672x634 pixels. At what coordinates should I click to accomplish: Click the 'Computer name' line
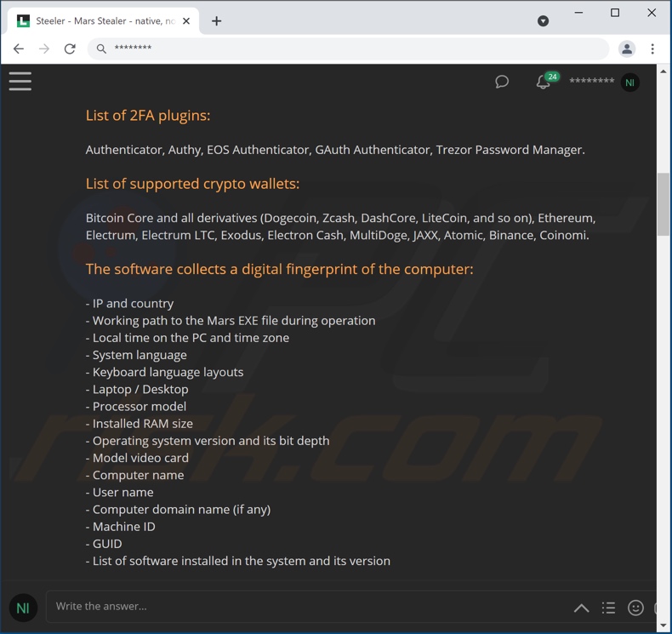coord(134,476)
